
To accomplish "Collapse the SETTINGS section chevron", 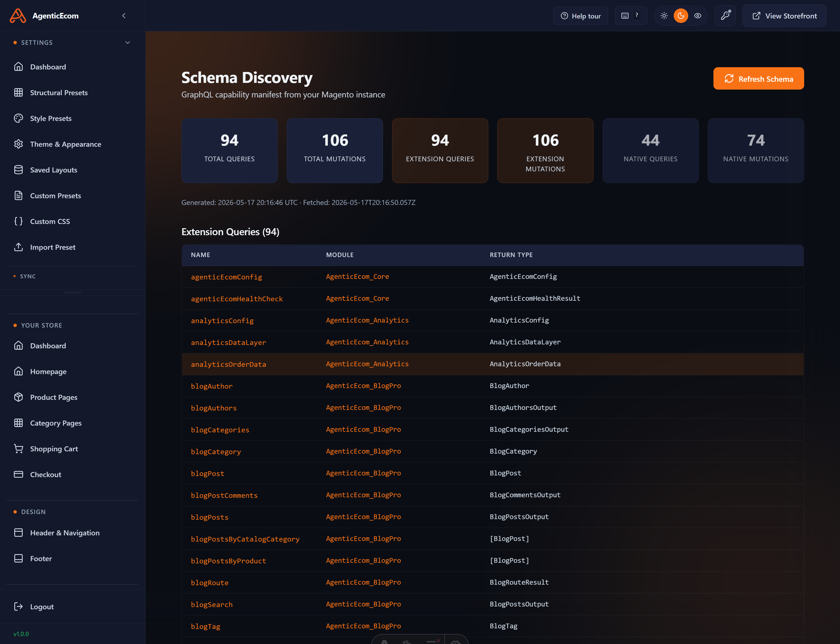I will [128, 43].
